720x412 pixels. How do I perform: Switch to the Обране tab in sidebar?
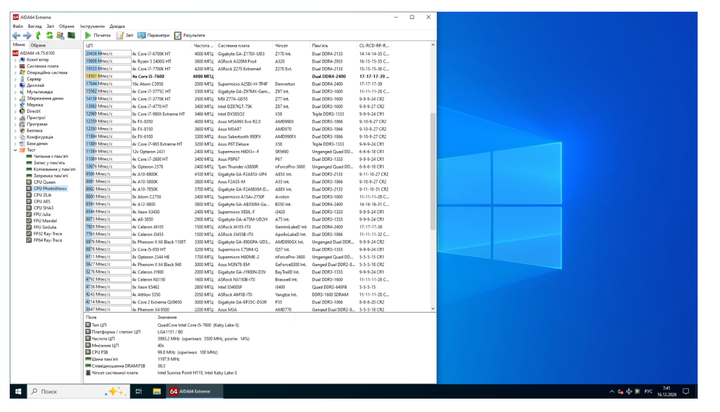[38, 45]
